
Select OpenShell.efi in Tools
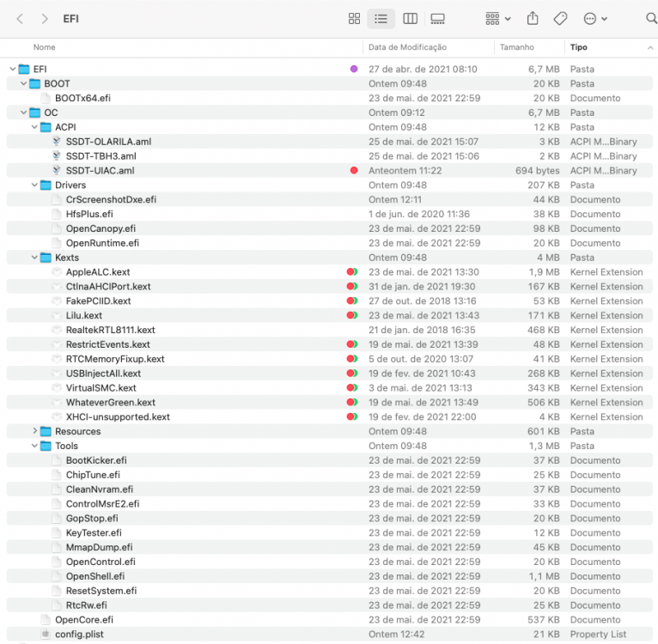[95, 576]
